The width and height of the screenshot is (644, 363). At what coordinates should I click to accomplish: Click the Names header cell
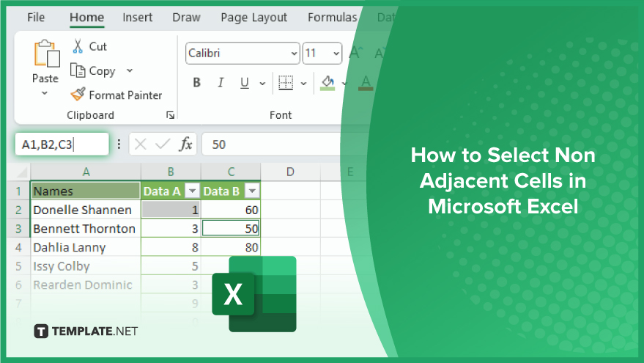click(x=86, y=191)
